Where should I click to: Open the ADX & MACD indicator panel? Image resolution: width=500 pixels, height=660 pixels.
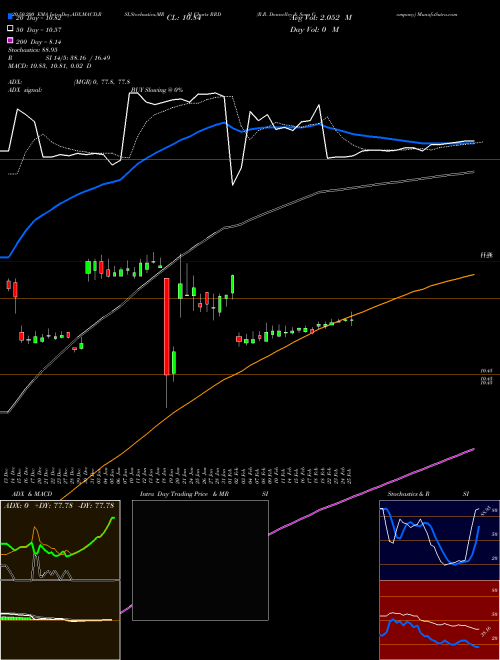point(60,580)
